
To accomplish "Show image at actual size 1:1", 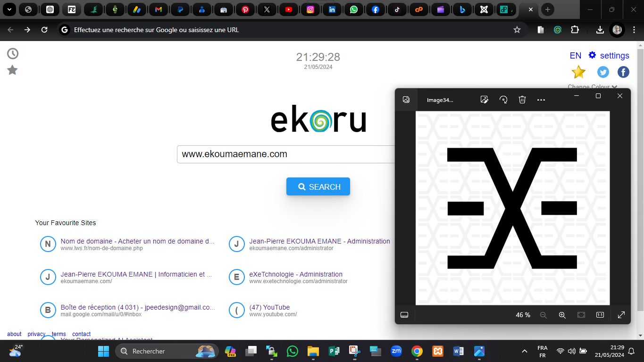I will coord(600,315).
